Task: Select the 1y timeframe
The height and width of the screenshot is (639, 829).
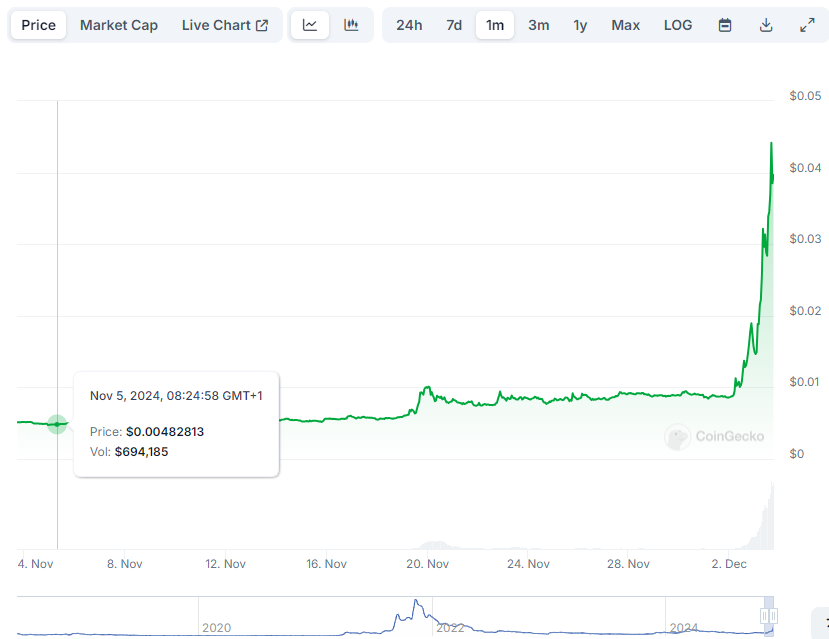Action: pyautogui.click(x=580, y=25)
